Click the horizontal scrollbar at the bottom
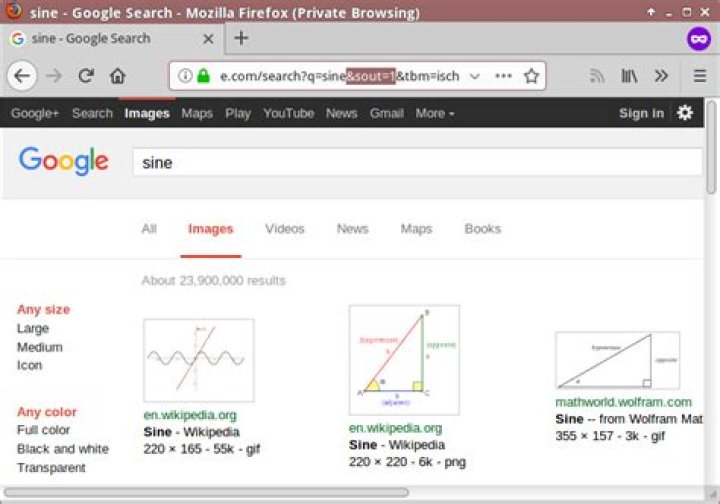The height and width of the screenshot is (504, 720). tap(206, 493)
